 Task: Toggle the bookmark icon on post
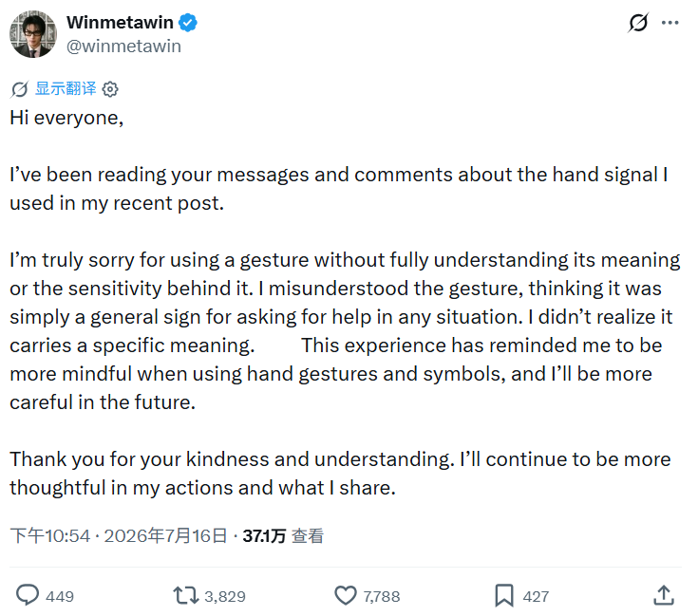[504, 595]
